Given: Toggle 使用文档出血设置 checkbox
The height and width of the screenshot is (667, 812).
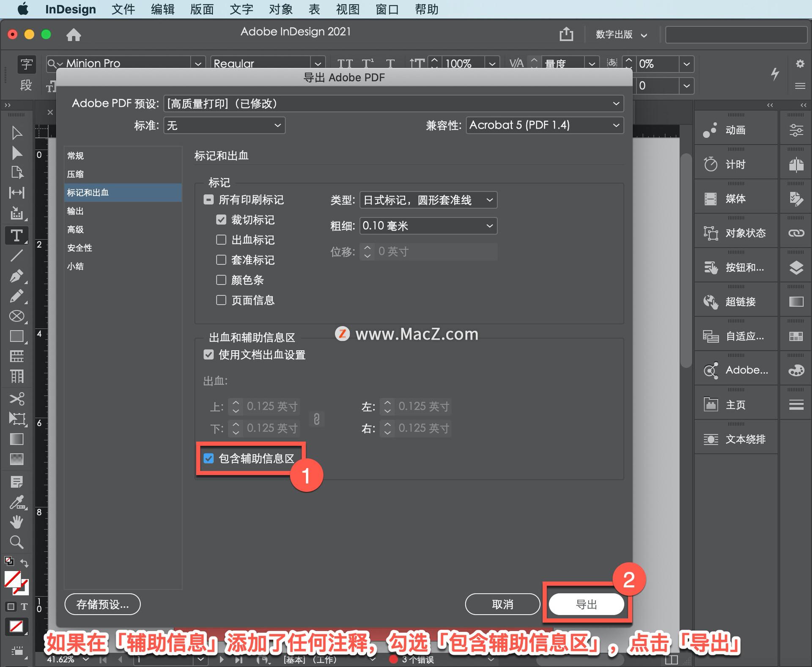Looking at the screenshot, I should [208, 354].
